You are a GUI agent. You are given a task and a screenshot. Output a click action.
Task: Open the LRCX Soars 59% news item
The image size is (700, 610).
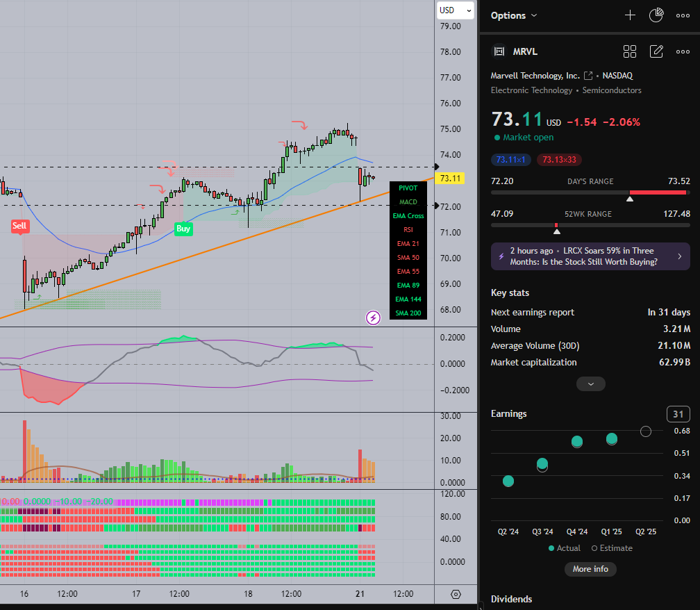click(590, 256)
